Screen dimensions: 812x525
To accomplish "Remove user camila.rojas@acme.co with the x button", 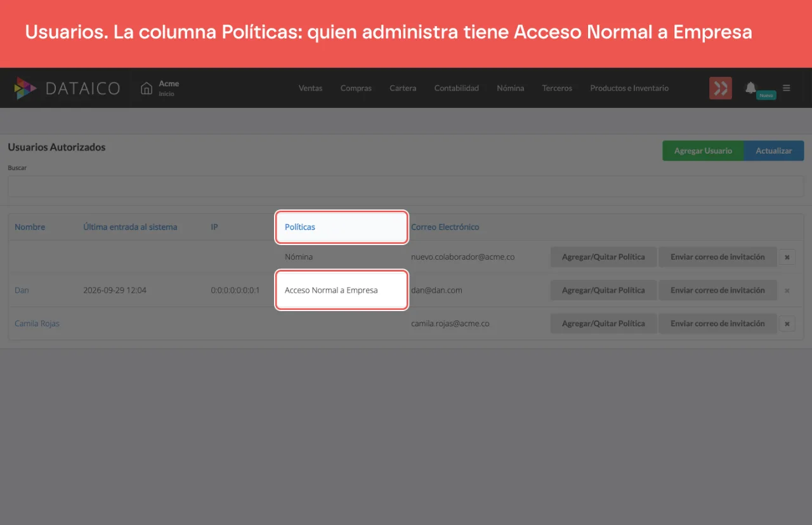I will click(787, 324).
